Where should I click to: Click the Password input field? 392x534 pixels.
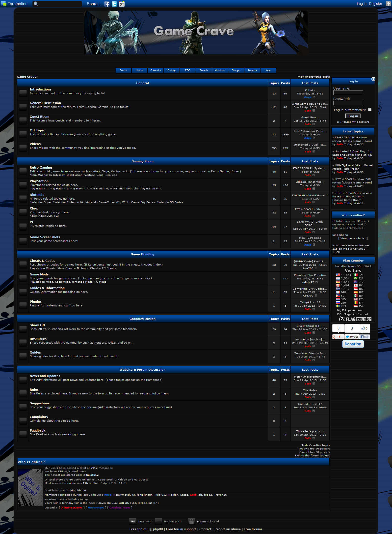[348, 103]
